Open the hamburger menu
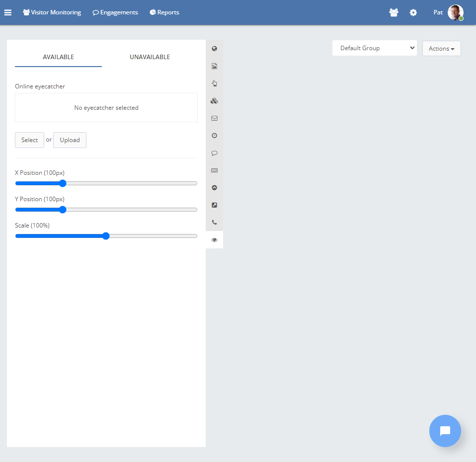 (x=8, y=12)
